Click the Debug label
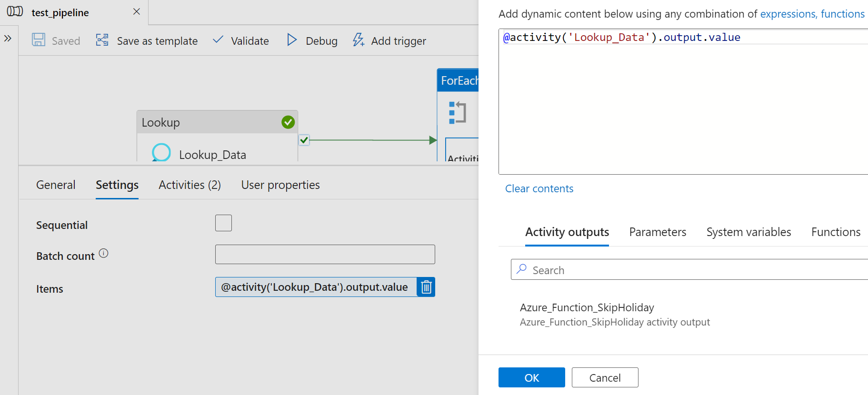Screen dimensions: 868x395 point(321,41)
